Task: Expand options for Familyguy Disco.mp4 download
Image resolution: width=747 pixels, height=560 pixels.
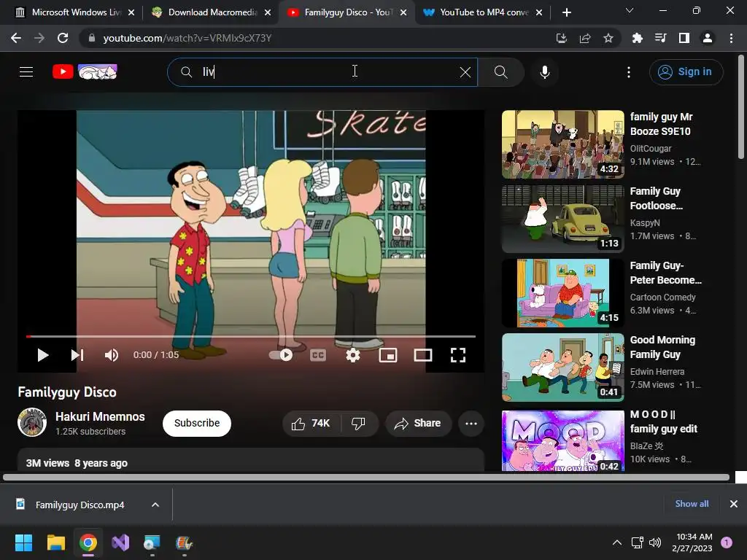Action: [155, 505]
